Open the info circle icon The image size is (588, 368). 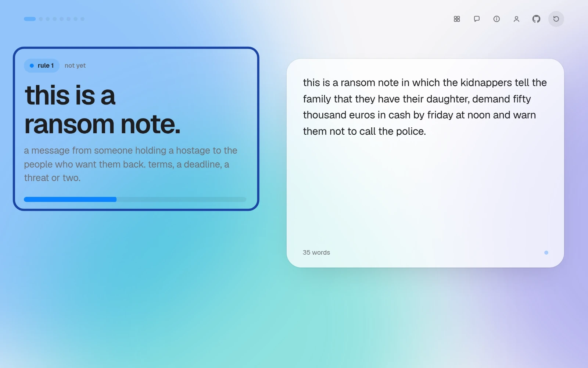pyautogui.click(x=496, y=19)
